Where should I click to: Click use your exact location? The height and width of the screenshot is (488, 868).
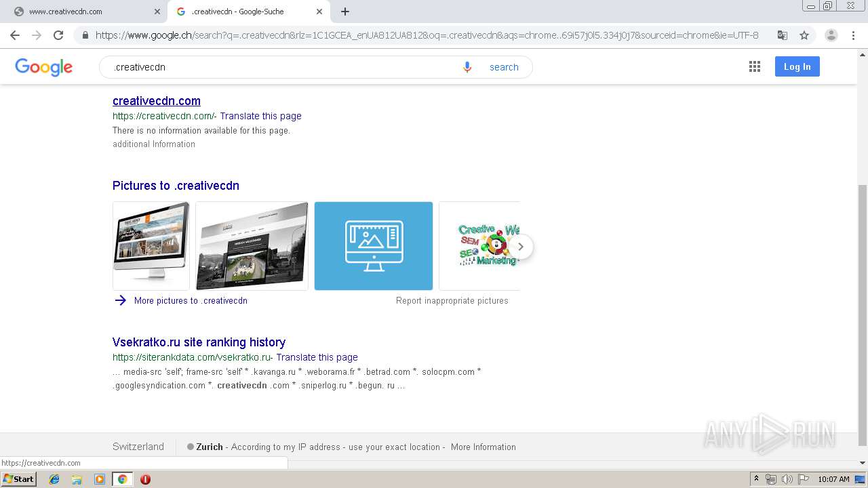coord(394,447)
